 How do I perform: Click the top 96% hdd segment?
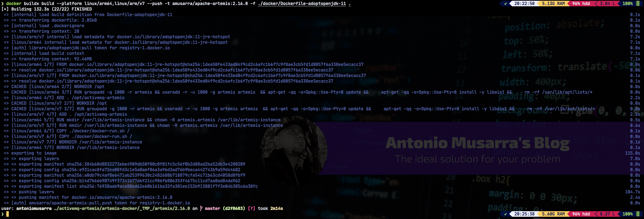pyautogui.click(x=581, y=4)
